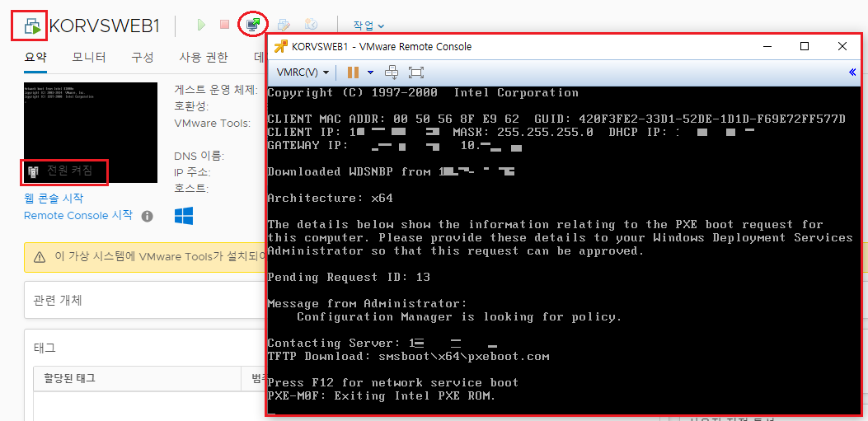This screenshot has height=421, width=868.
Task: Click the IP 주소 label
Action: (192, 173)
